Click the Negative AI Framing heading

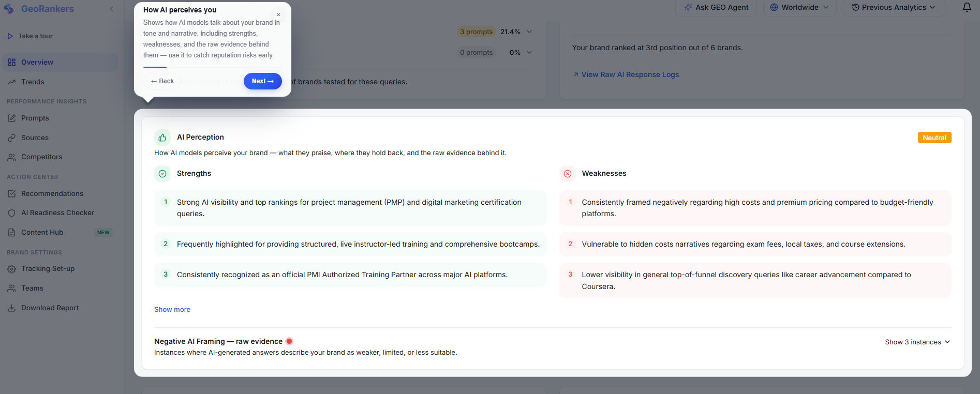tap(218, 341)
